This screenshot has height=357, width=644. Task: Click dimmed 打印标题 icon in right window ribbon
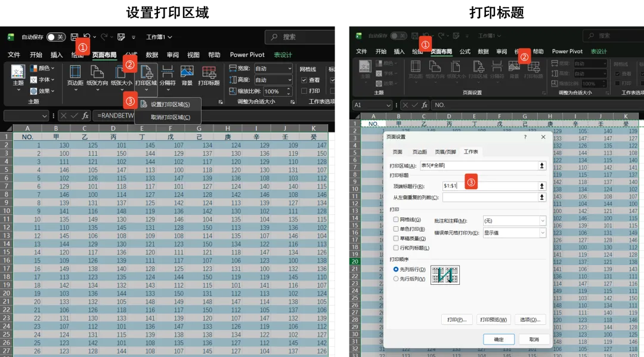coord(534,66)
